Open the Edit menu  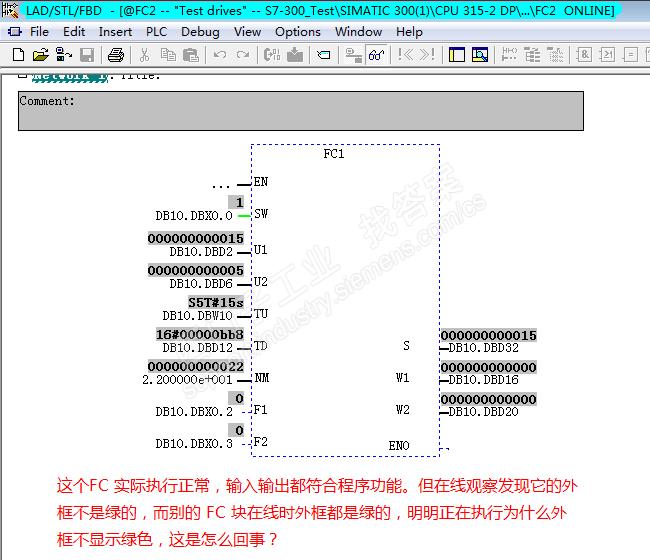pos(74,32)
